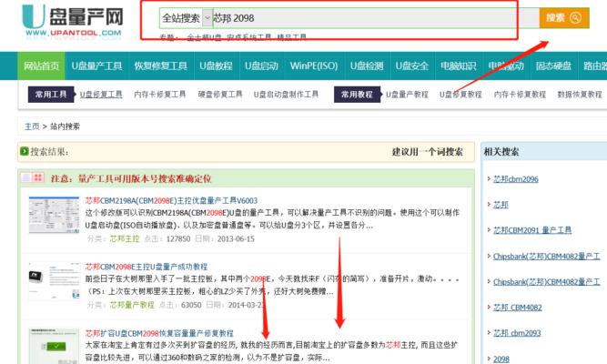Click the hit count 63050
This screenshot has width=607, height=364.
pyautogui.click(x=191, y=305)
